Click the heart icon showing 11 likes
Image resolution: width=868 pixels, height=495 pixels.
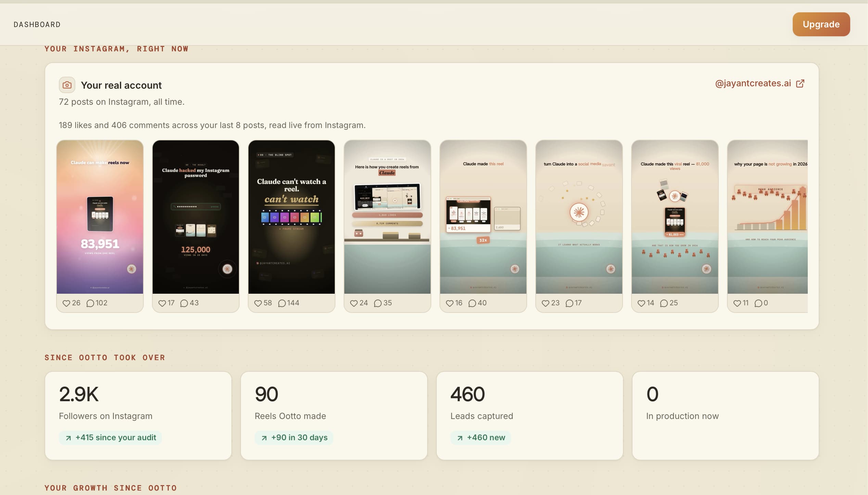[737, 303]
